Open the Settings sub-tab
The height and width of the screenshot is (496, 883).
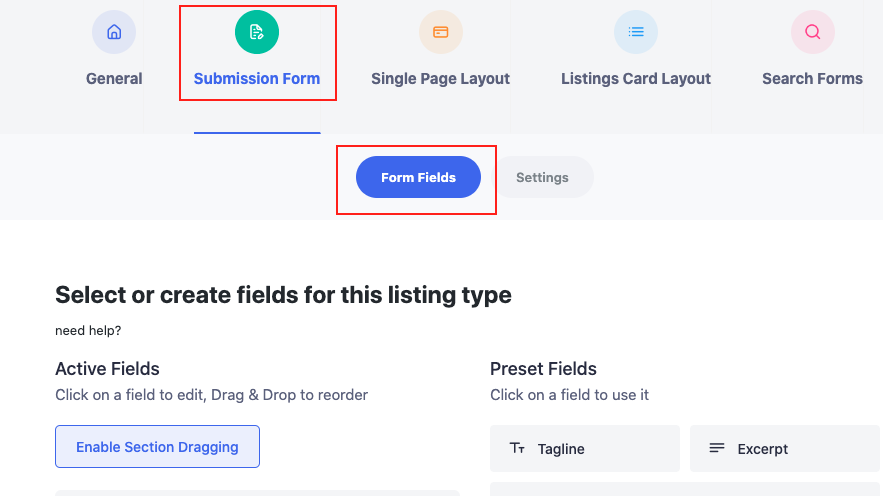tap(542, 177)
